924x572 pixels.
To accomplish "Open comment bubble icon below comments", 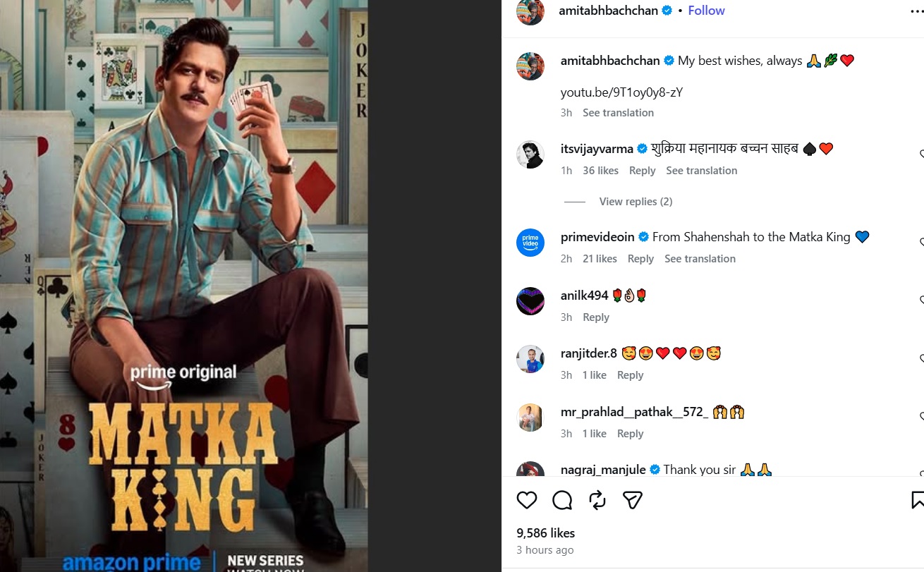I will tap(562, 500).
